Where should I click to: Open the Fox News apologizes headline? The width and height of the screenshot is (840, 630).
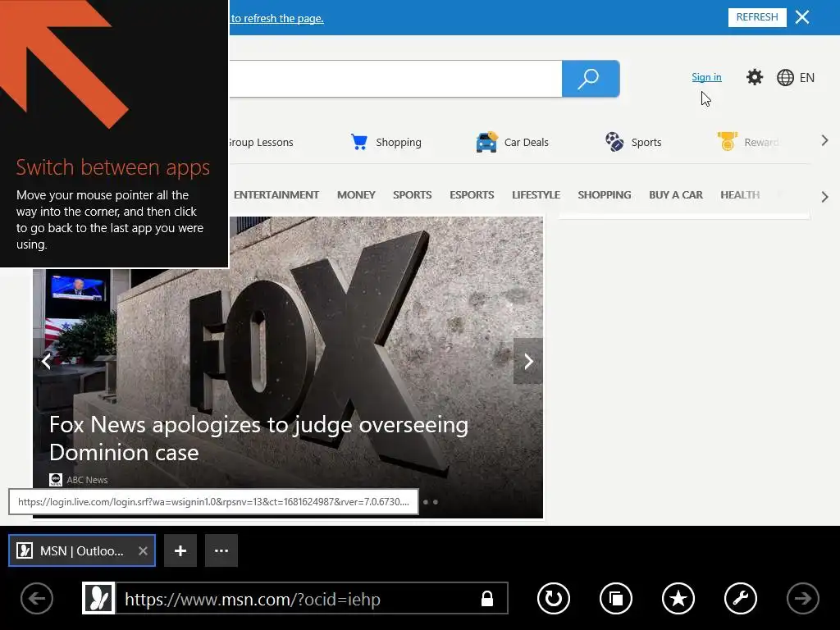(258, 438)
